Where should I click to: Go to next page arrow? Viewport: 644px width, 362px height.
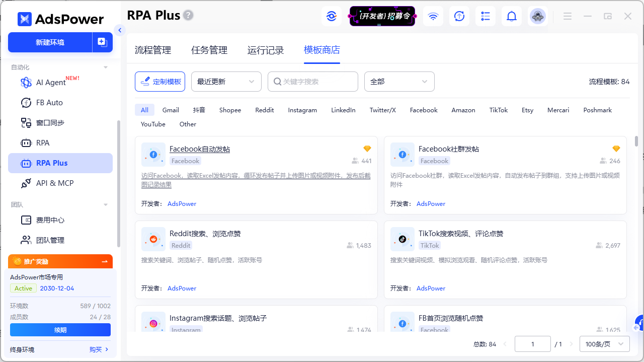(571, 344)
